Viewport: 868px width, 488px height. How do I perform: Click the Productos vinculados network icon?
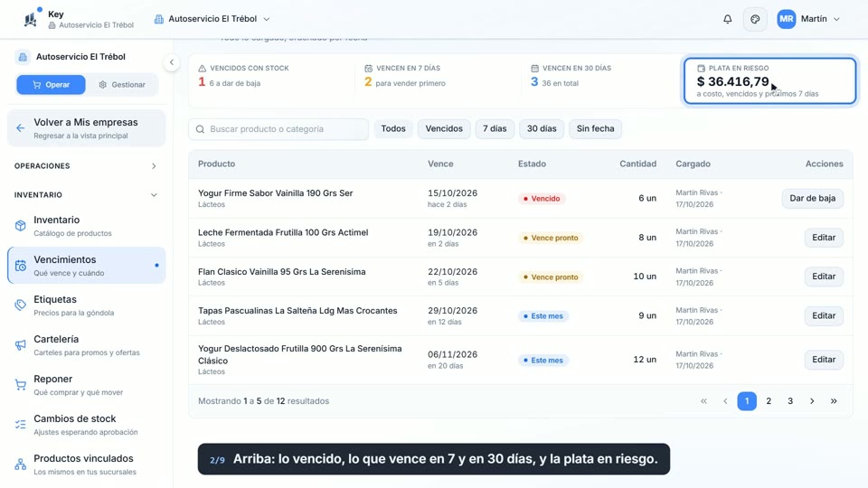pos(21,465)
